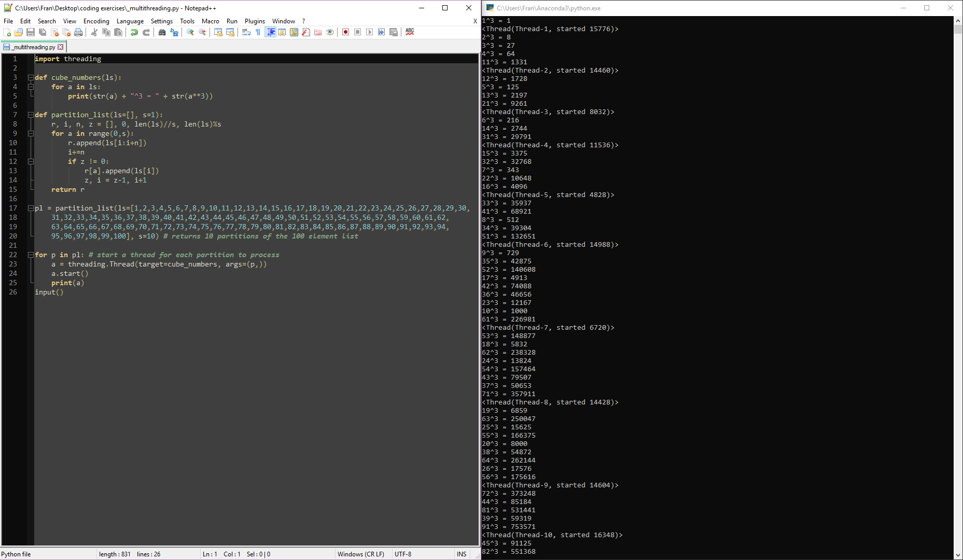The width and height of the screenshot is (963, 560).
Task: Click the ABC spell check icon
Action: 410,32
